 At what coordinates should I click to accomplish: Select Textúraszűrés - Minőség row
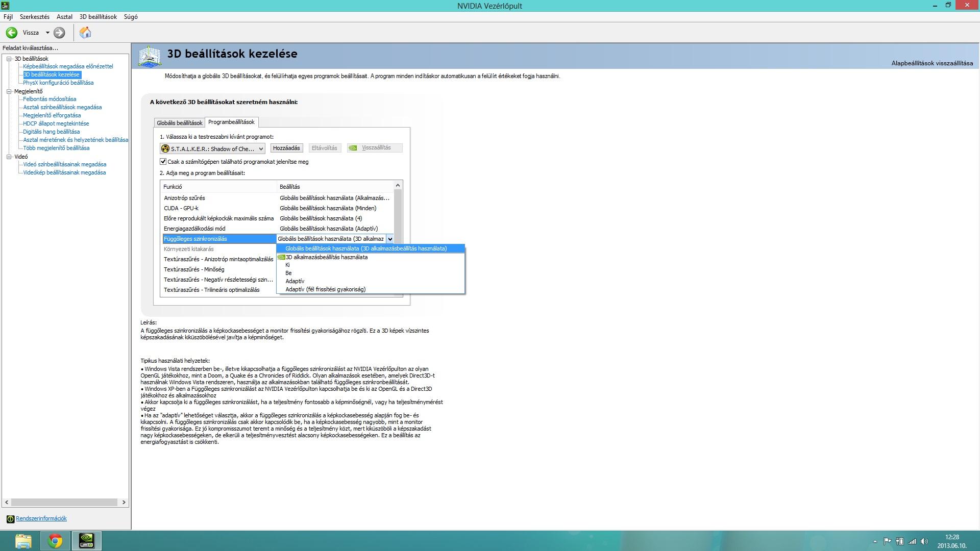218,269
